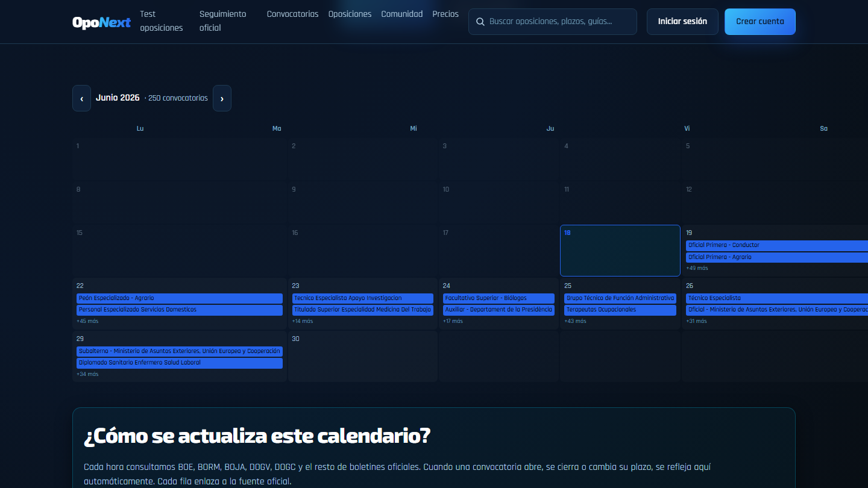
Task: Open Subalterno - Ministerio de Asuntos Exteriores event
Action: pos(180,351)
